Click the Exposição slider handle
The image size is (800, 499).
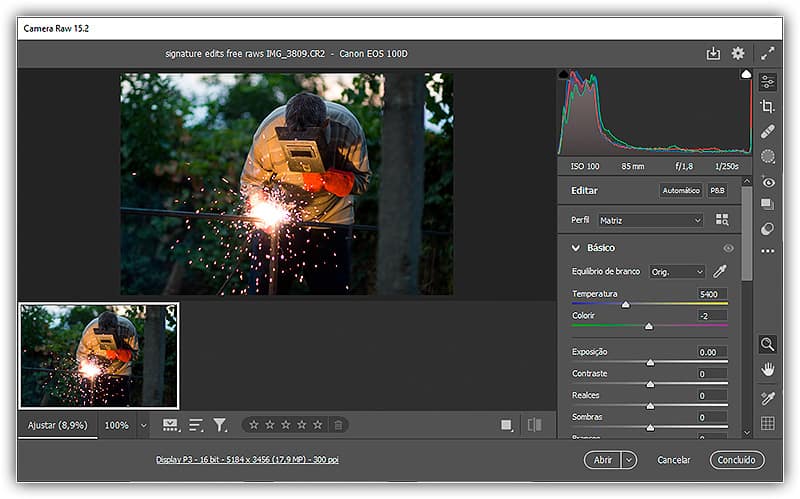(x=650, y=362)
